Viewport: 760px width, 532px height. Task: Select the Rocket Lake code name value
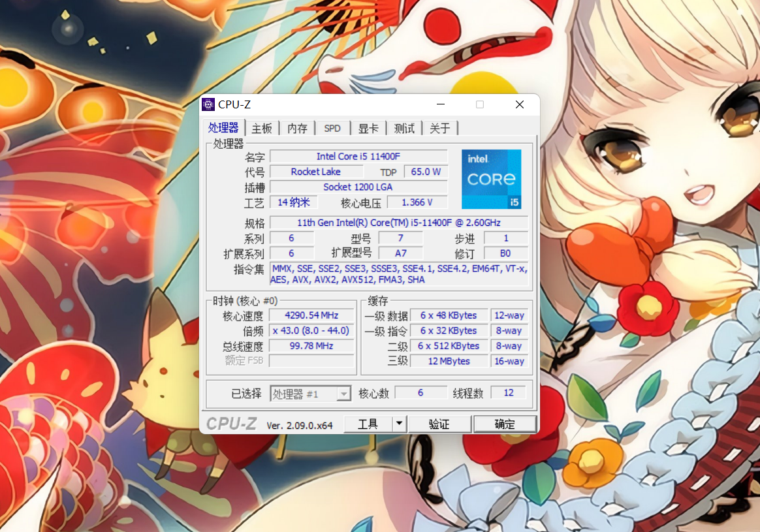316,172
